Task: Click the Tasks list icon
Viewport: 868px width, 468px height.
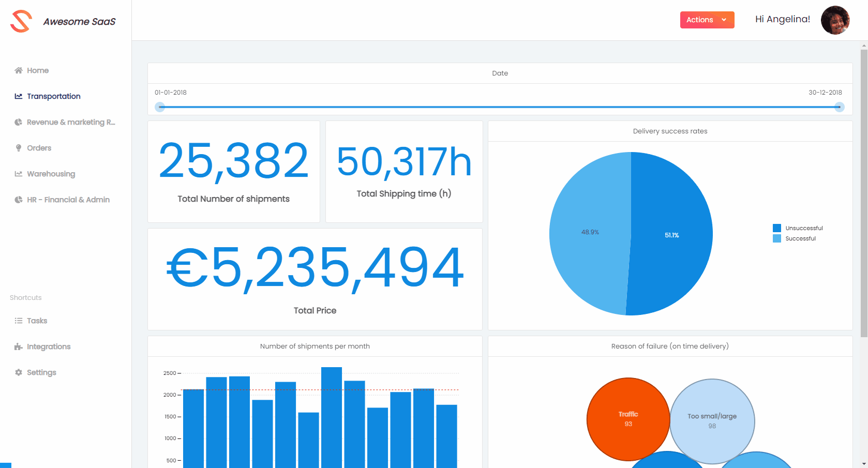Action: point(19,321)
